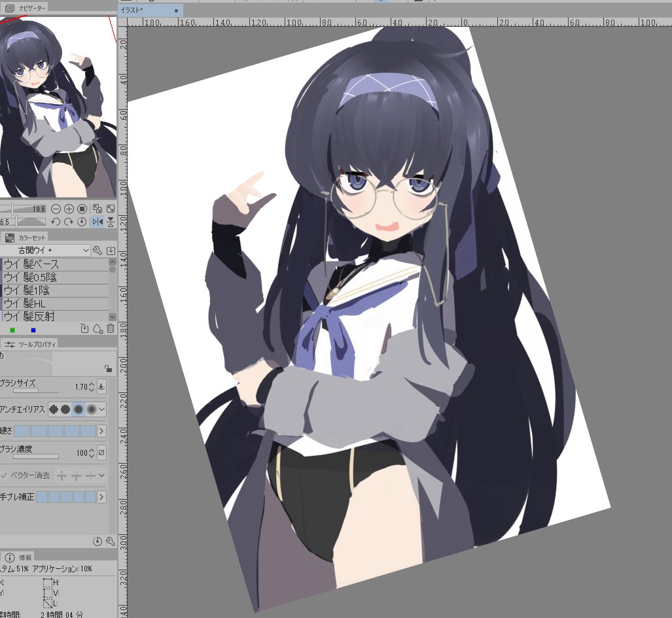Viewport: 672px width, 618px height.
Task: Click the zoom in icon in Navigator
Action: [69, 209]
